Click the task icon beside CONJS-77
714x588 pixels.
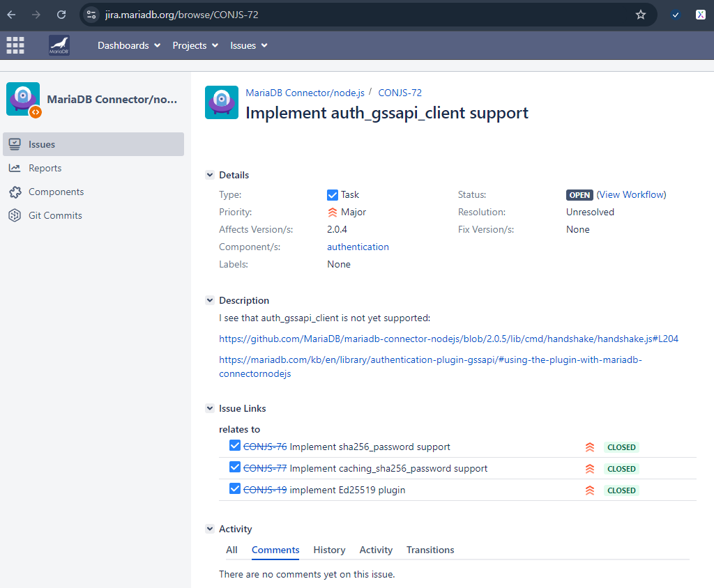pyautogui.click(x=235, y=467)
